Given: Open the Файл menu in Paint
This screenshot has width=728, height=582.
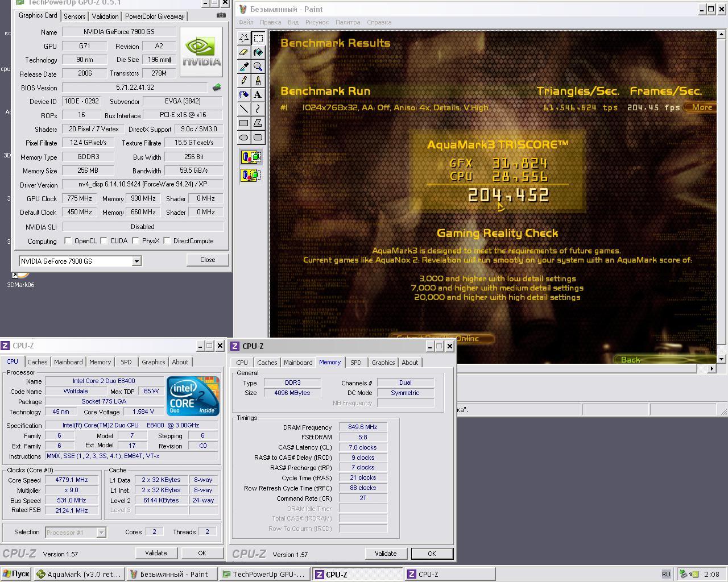Looking at the screenshot, I should click(246, 22).
